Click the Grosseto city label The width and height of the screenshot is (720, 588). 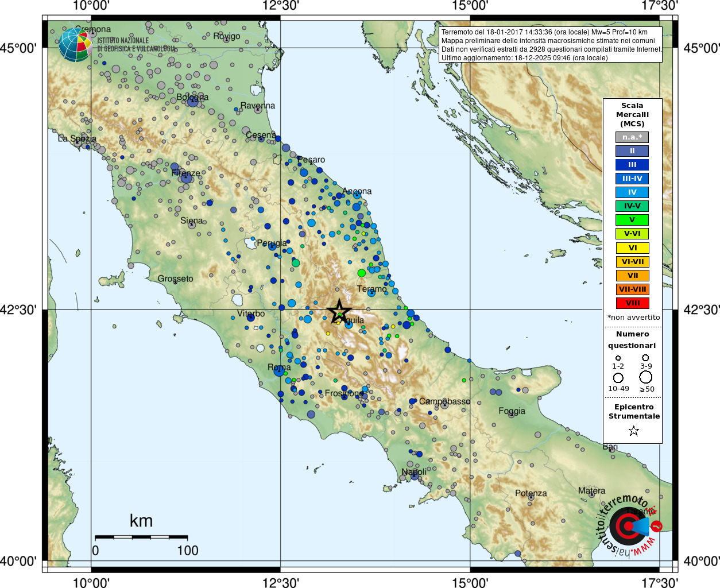coord(175,278)
